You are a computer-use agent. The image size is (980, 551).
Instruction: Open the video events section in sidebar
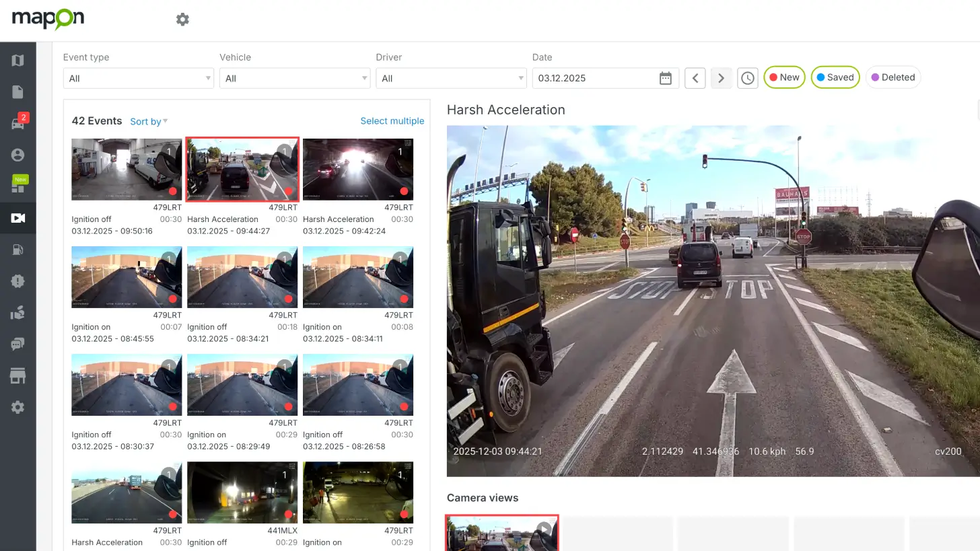(17, 218)
